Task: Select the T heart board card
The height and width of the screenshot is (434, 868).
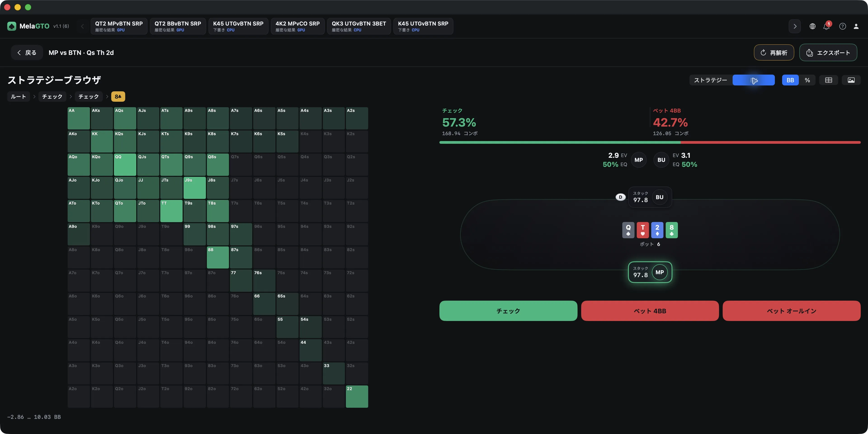Action: [643, 230]
